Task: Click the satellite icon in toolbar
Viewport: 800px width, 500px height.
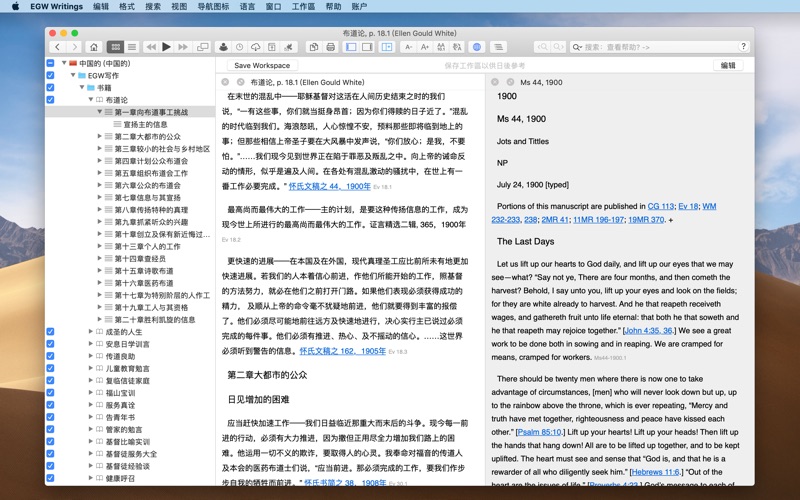Action: (288, 47)
